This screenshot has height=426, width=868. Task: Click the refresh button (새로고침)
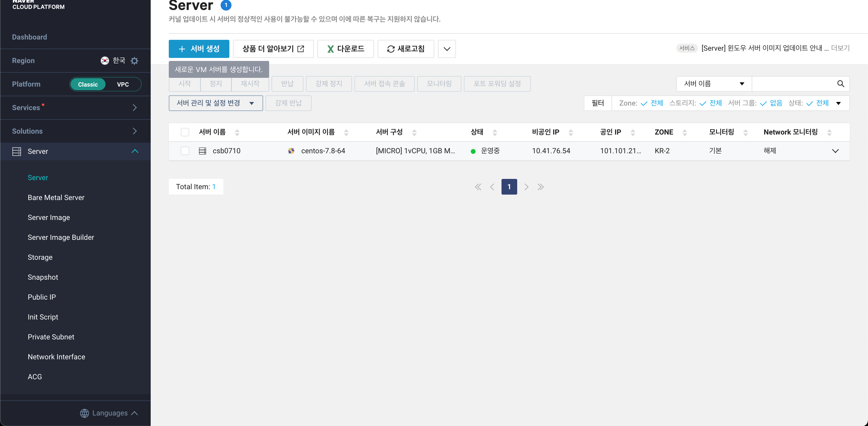coord(405,49)
